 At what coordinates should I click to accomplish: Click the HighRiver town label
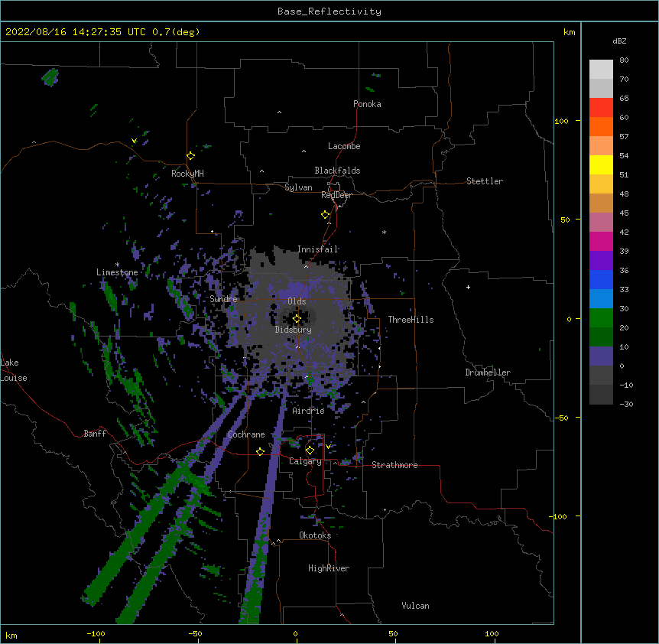329,568
